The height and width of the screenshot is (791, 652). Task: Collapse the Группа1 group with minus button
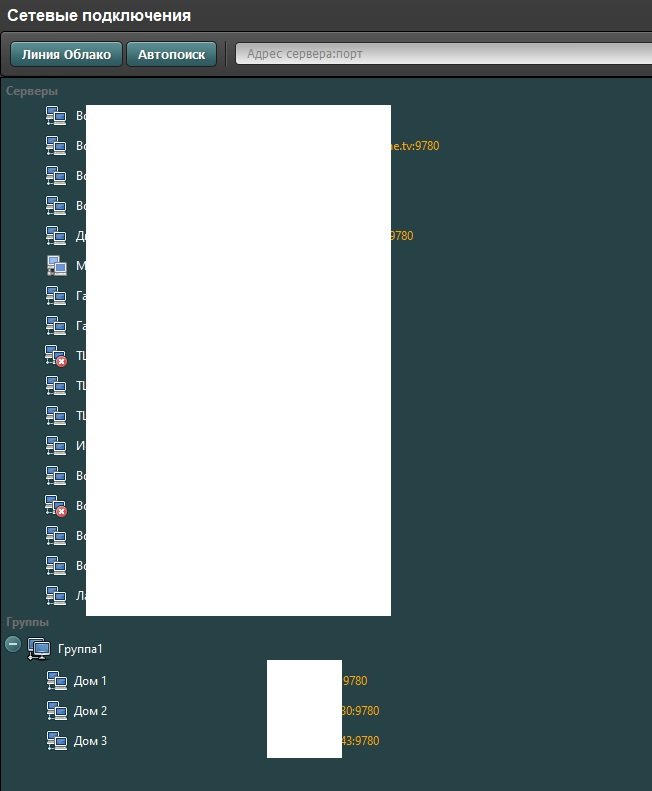pyautogui.click(x=13, y=645)
